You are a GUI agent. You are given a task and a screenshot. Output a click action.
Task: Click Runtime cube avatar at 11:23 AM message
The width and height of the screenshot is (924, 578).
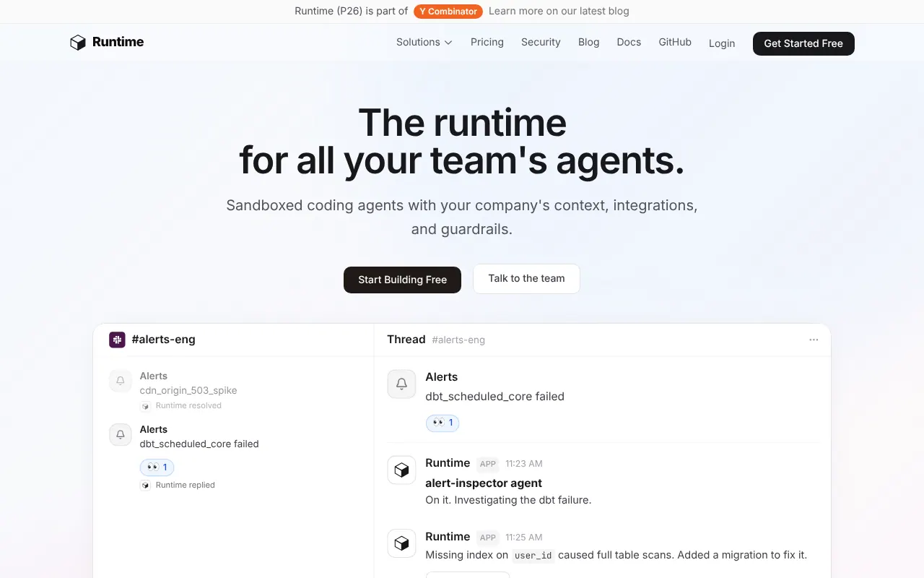coord(401,470)
